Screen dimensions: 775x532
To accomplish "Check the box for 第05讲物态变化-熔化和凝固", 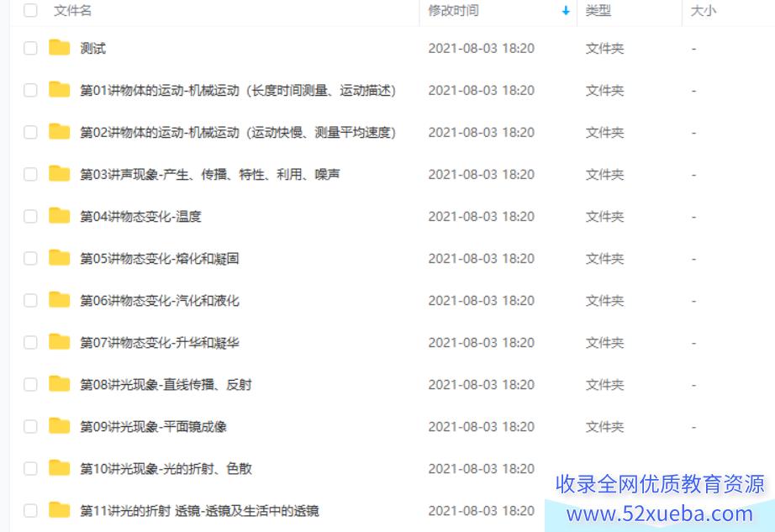I will [x=30, y=258].
